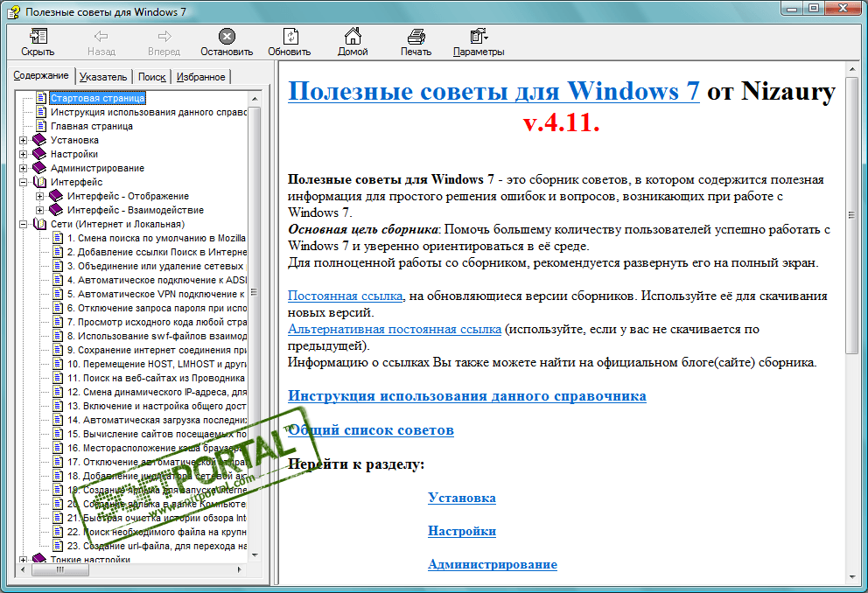This screenshot has height=593, width=868.
Task: Click the help icon in the window title bar
Action: pos(13,11)
